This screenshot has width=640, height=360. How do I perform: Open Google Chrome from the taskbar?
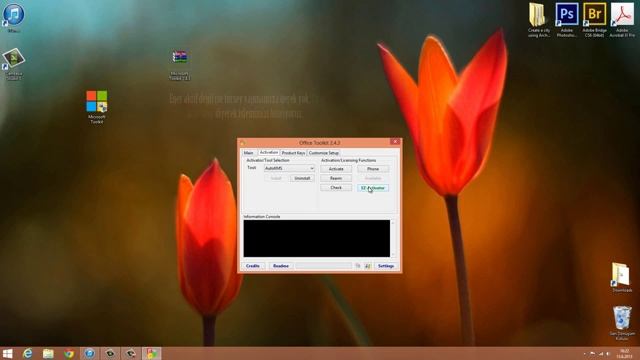click(x=69, y=353)
